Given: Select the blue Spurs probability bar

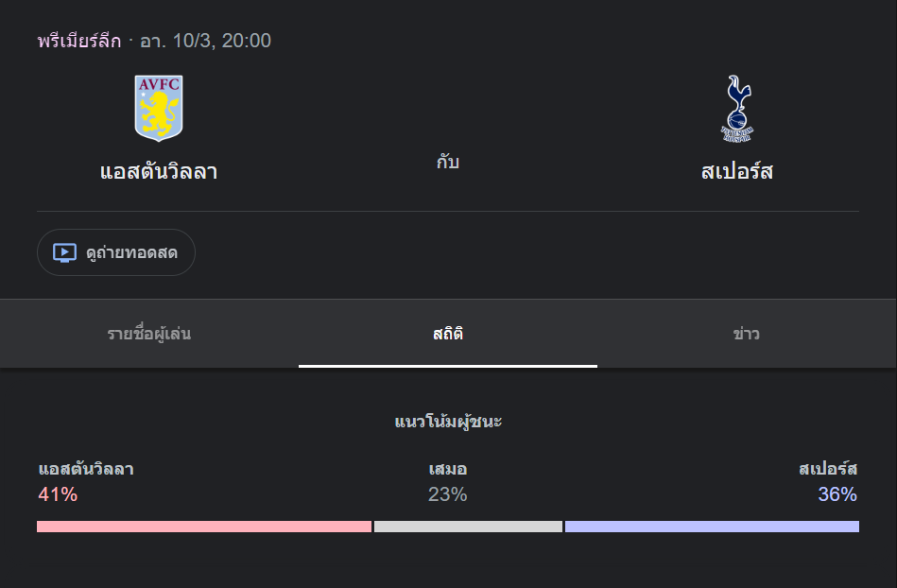Looking at the screenshot, I should click(x=712, y=527).
